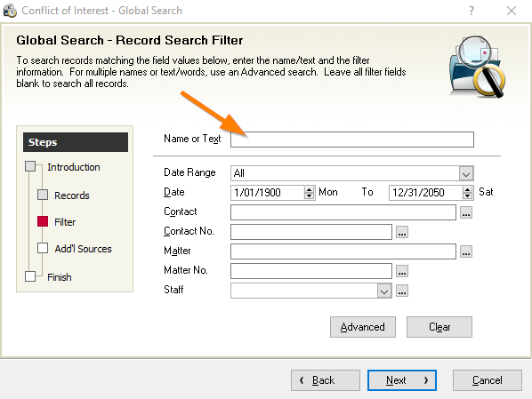Viewport: 532px width, 399px height.
Task: Click the start Date field 1/01/1900
Action: click(267, 193)
